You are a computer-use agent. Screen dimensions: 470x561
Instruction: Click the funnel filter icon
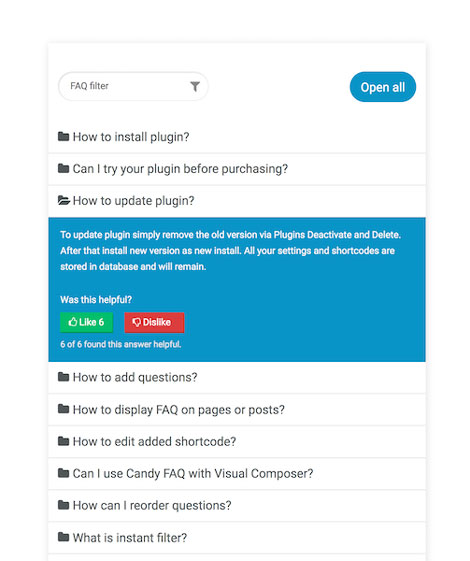click(x=195, y=86)
